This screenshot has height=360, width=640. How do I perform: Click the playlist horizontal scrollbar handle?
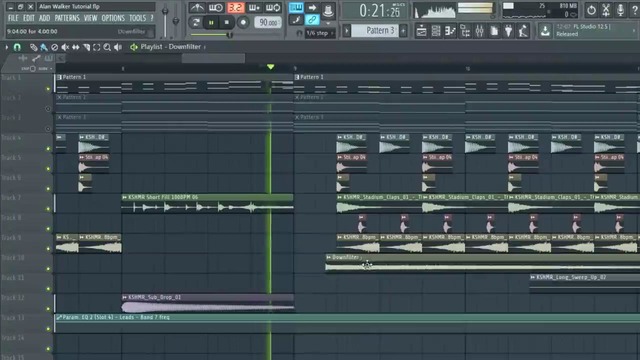[x=213, y=58]
